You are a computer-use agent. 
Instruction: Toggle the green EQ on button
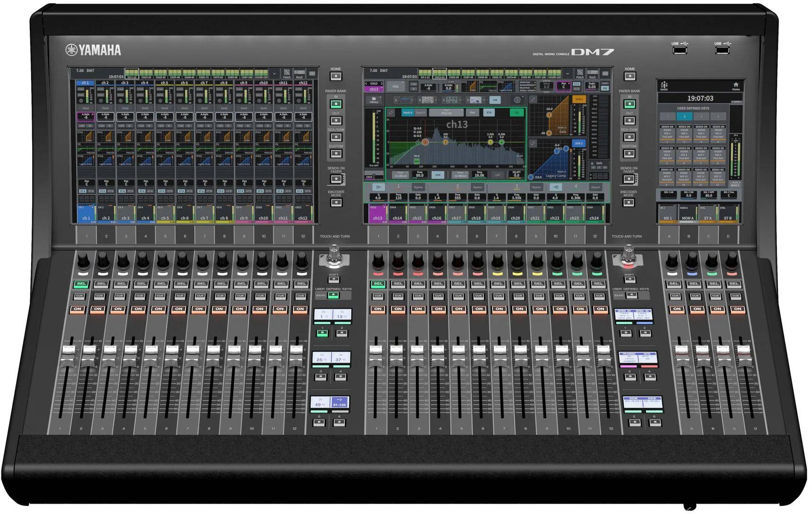click(x=516, y=113)
